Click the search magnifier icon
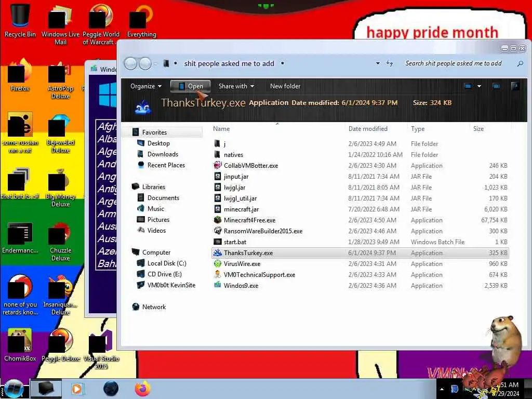 (x=520, y=63)
